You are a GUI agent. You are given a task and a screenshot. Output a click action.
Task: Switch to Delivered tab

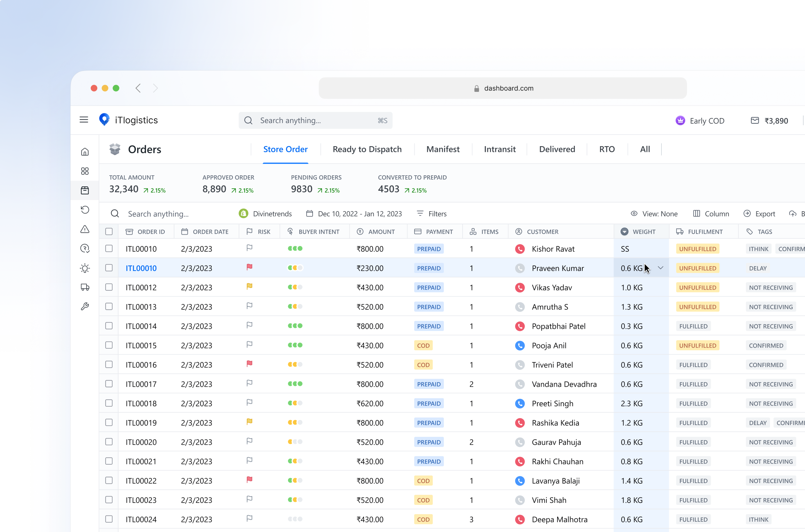click(557, 149)
